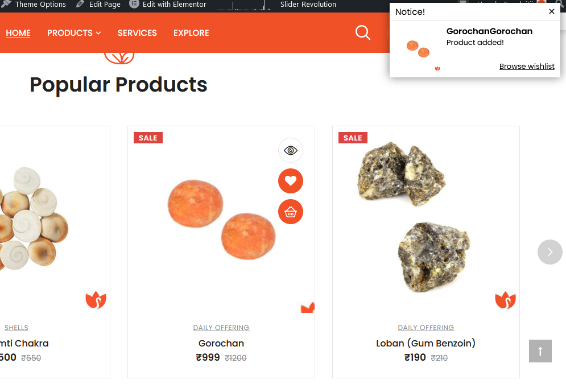Advance the product carousel with next arrow
The image size is (566, 392).
tap(550, 252)
